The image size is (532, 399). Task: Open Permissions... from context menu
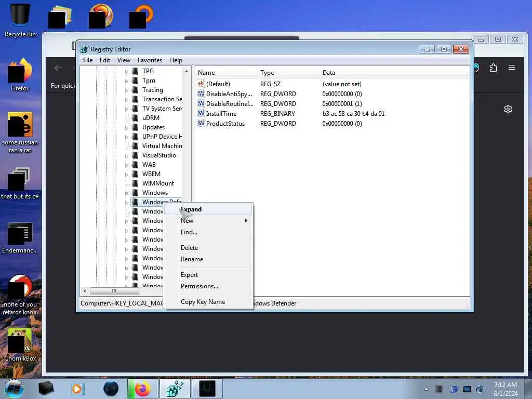click(208, 286)
